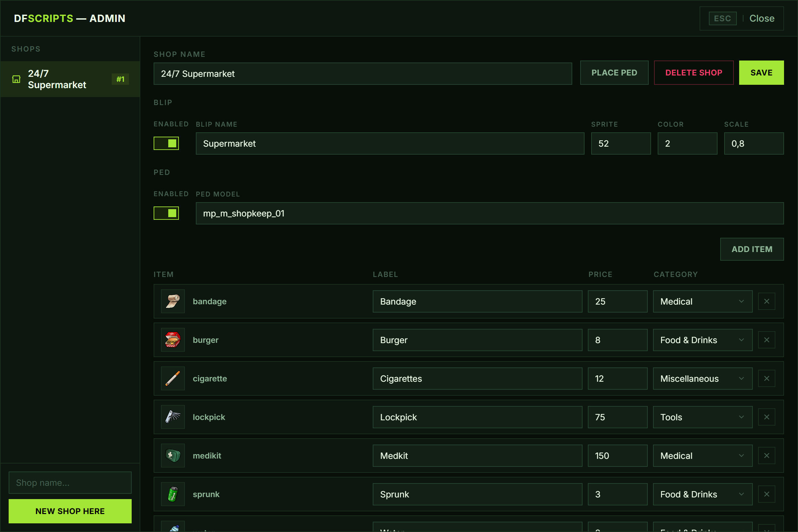Select 24/7 Supermarket in shops list
This screenshot has width=798, height=532.
point(70,79)
